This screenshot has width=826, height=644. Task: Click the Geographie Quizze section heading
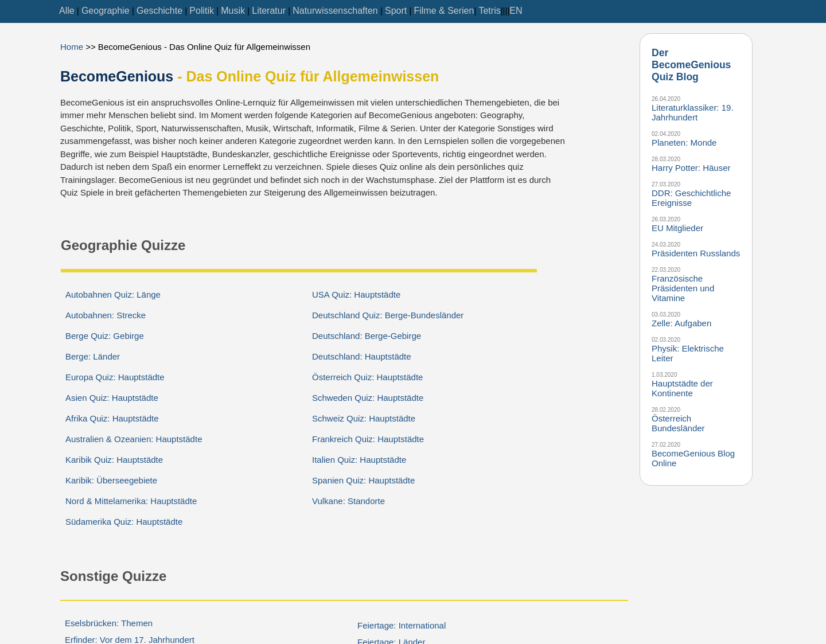(x=123, y=245)
